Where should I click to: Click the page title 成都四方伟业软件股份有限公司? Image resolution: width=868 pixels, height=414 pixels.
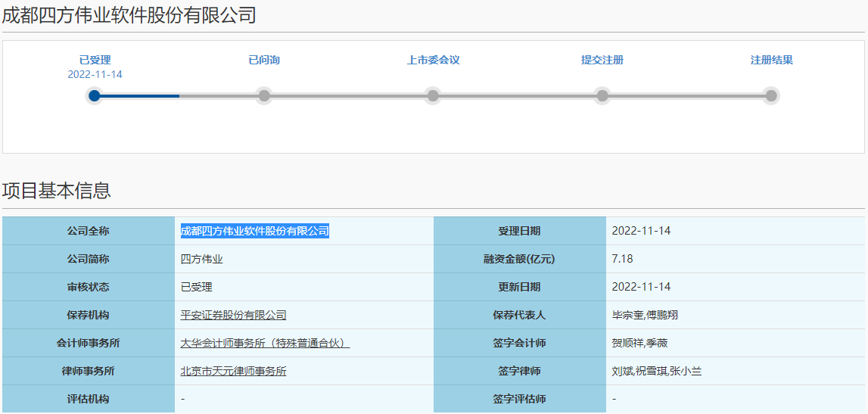click(129, 15)
